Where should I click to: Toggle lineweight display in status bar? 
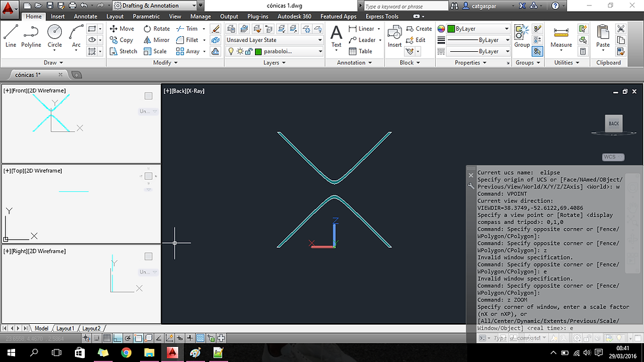click(x=190, y=338)
